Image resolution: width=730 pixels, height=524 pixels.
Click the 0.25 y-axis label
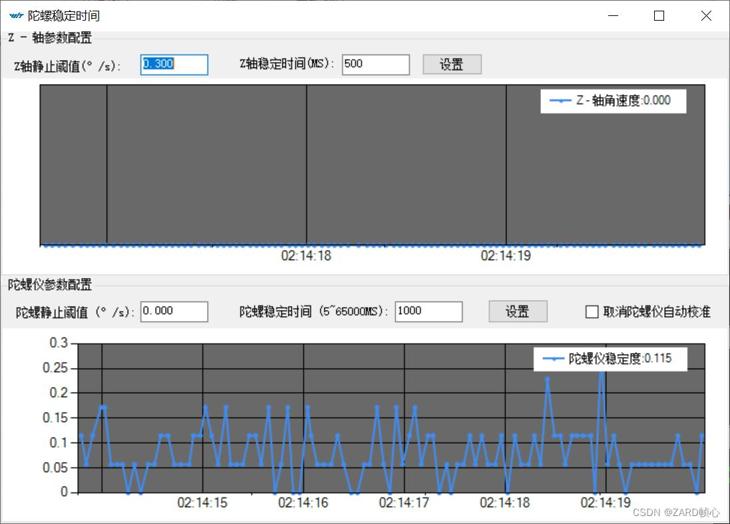tap(55, 368)
